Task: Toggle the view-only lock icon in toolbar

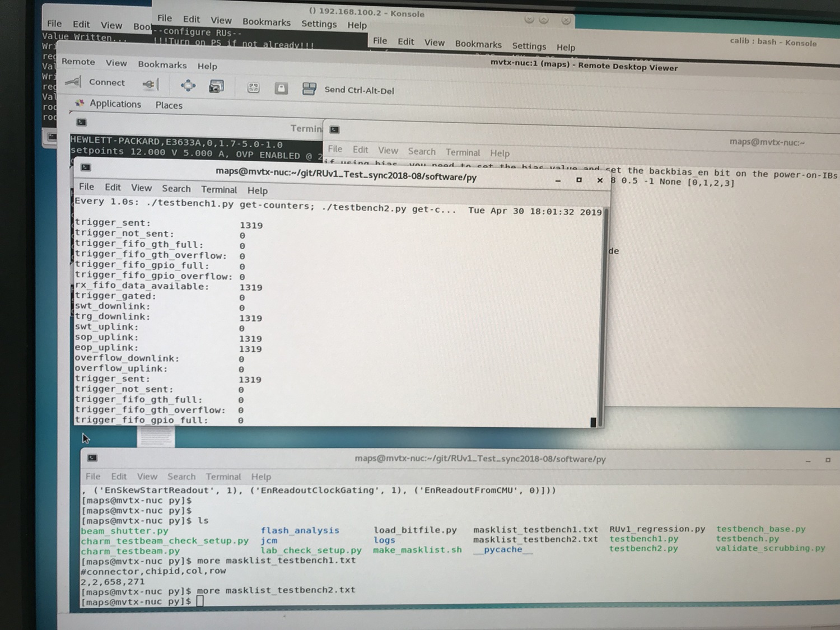Action: (281, 88)
